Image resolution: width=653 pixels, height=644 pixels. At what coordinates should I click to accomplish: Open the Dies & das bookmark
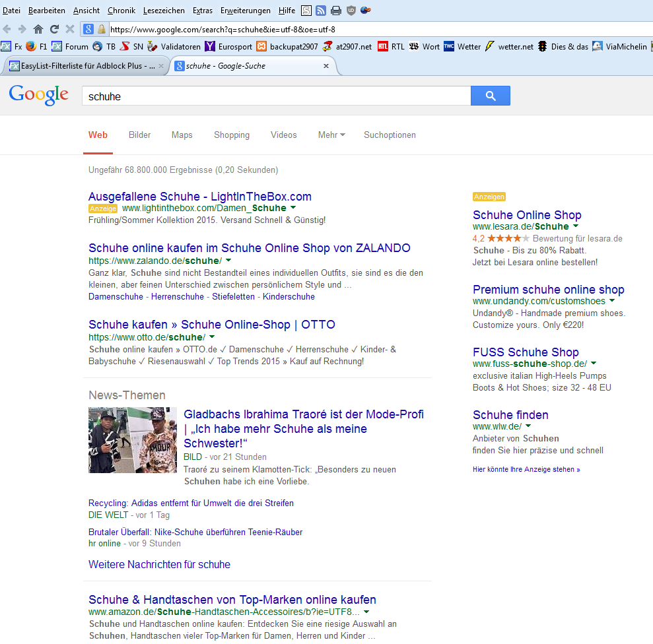pos(563,47)
